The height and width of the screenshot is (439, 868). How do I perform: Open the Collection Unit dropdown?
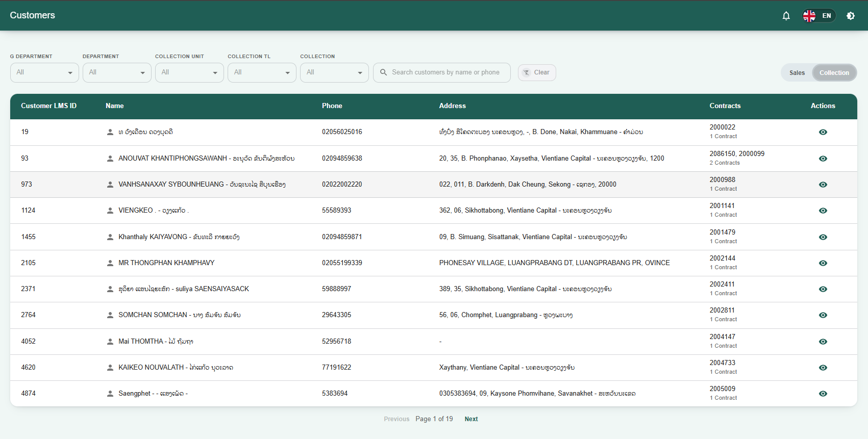(x=189, y=72)
